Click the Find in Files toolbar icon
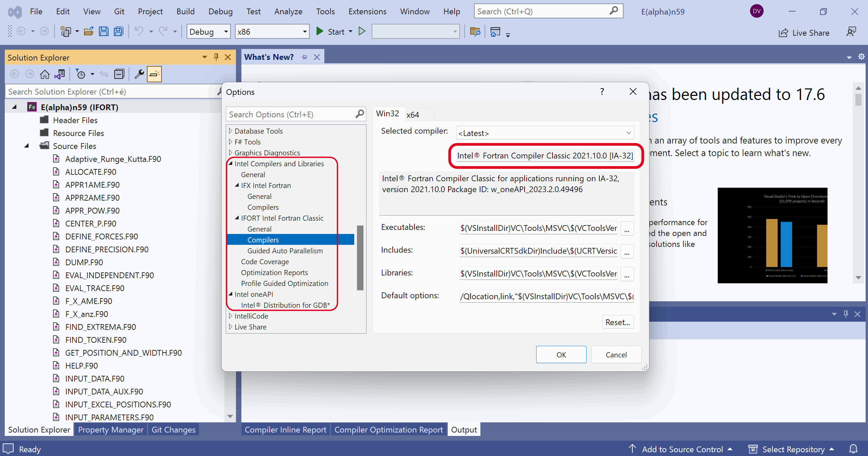Screen dimensions: 868x456 pyautogui.click(x=475, y=32)
